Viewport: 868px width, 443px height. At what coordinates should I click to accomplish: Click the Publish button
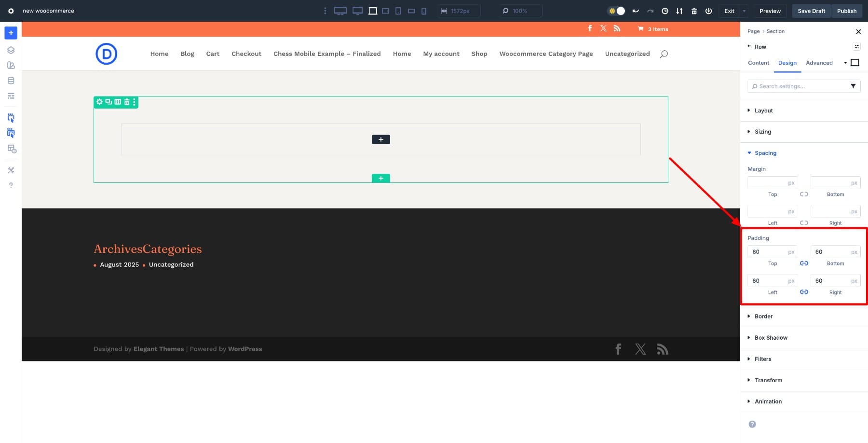coord(847,11)
